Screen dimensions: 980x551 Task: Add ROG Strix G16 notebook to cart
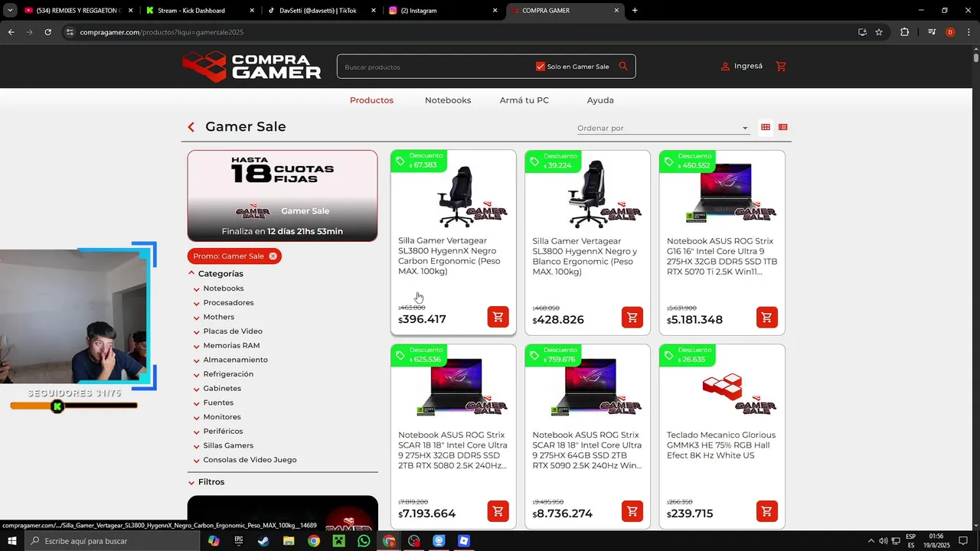(766, 317)
